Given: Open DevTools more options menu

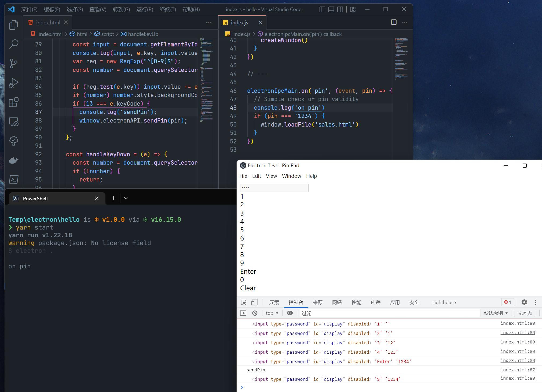Looking at the screenshot, I should 536,302.
